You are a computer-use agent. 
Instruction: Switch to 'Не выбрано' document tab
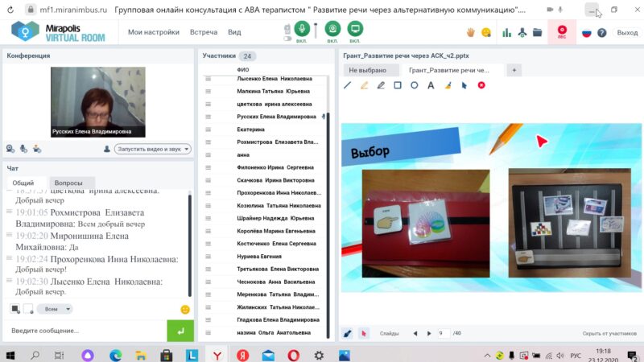[x=368, y=70]
